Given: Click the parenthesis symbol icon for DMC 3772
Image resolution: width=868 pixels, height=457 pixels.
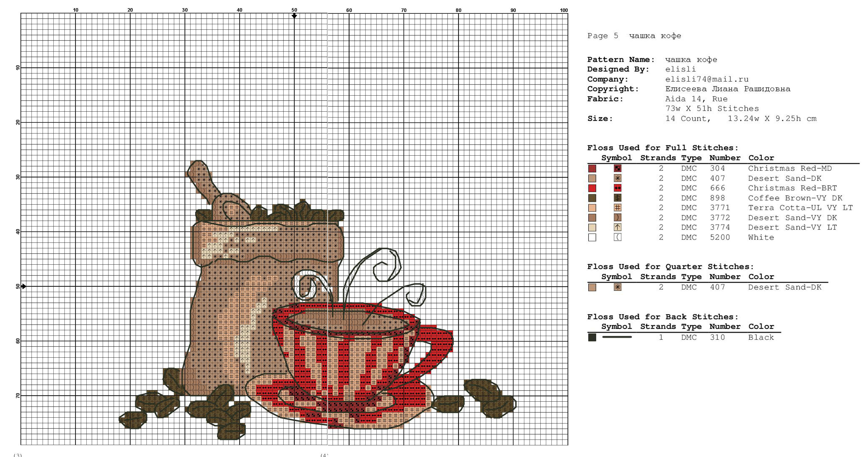Looking at the screenshot, I should click(617, 218).
